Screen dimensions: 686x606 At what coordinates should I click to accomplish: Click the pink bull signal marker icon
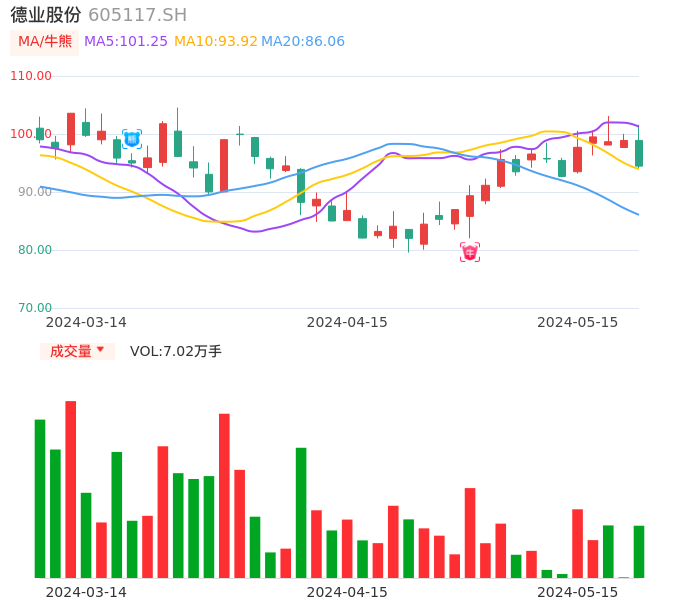click(x=470, y=252)
